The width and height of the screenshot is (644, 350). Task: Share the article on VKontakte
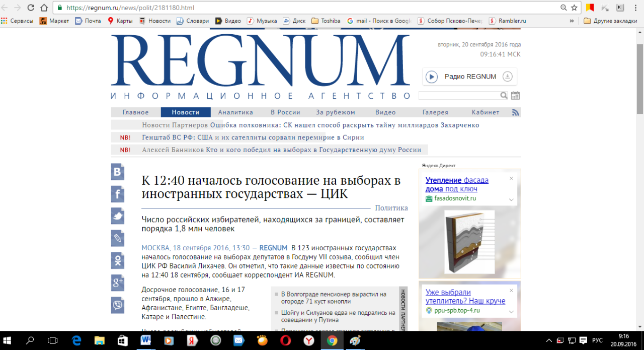point(118,172)
